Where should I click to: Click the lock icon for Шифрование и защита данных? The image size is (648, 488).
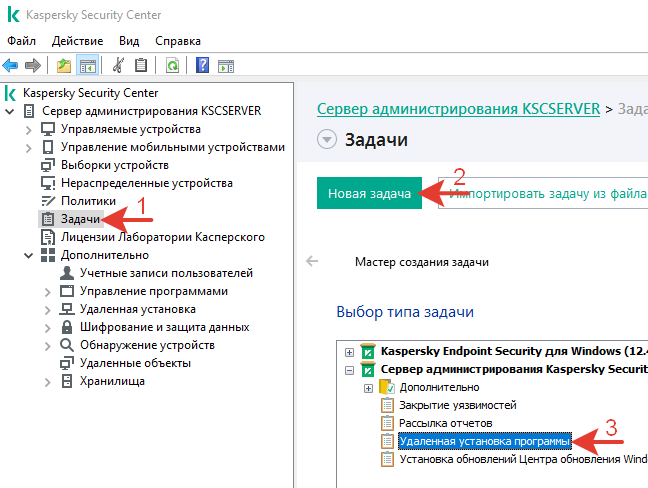point(67,327)
